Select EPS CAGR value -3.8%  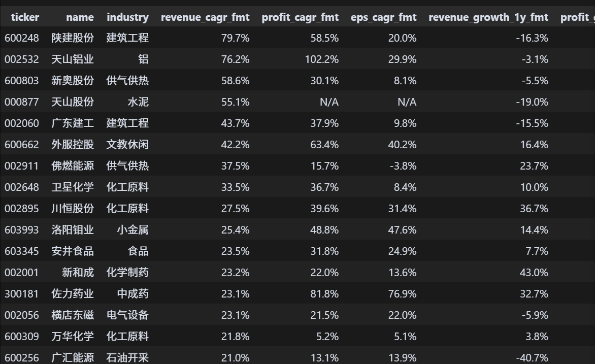[x=403, y=166]
